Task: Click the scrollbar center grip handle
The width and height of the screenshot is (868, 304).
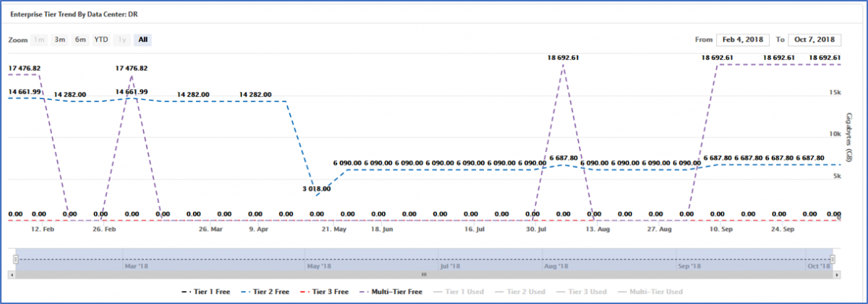Action: coord(425,274)
